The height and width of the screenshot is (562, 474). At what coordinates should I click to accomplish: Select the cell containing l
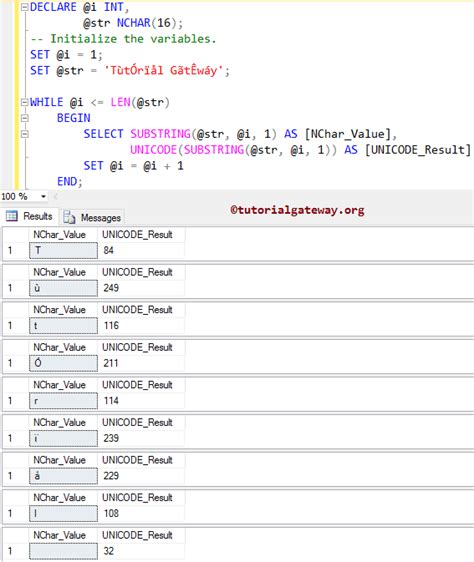[63, 514]
